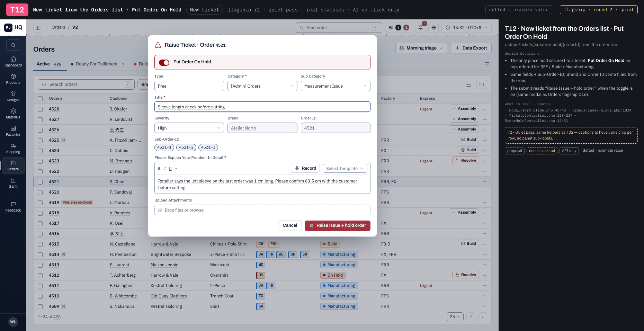
Task: Open the notifications bell
Action: point(420,27)
